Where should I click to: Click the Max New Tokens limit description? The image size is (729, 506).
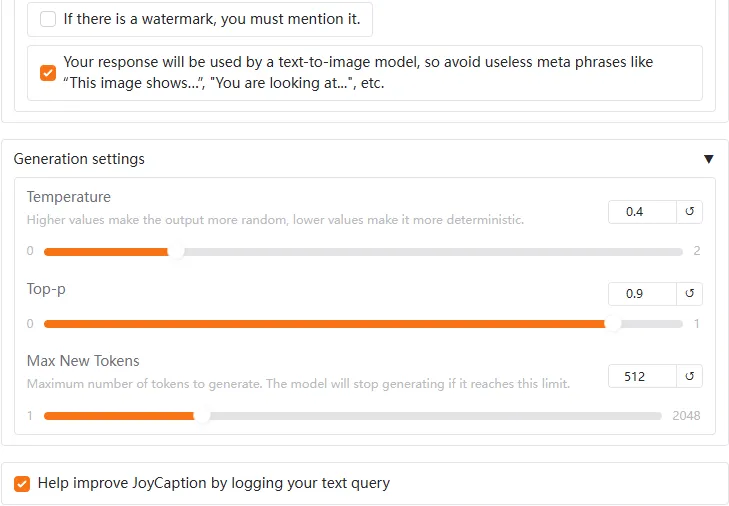[298, 384]
